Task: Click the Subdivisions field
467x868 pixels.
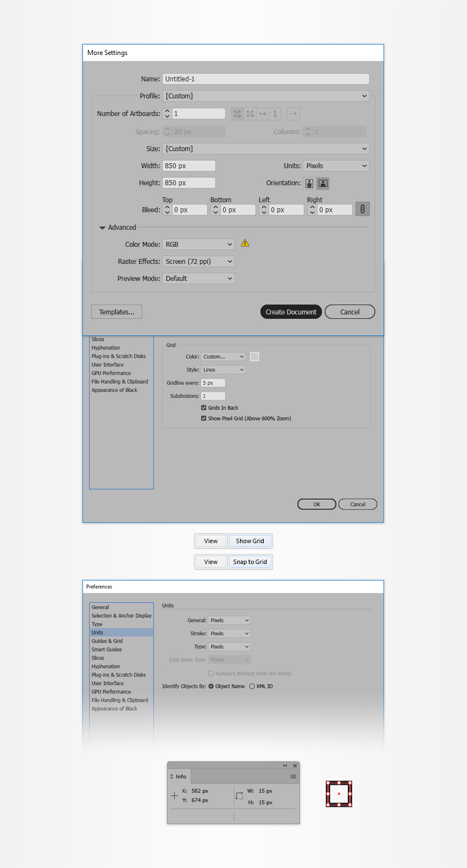Action: [x=213, y=396]
